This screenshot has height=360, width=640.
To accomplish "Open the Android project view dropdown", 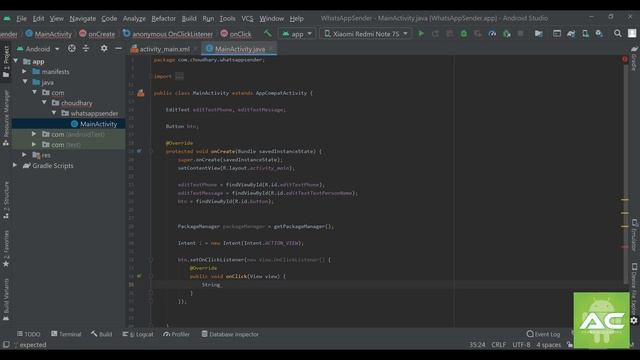I will (38, 49).
